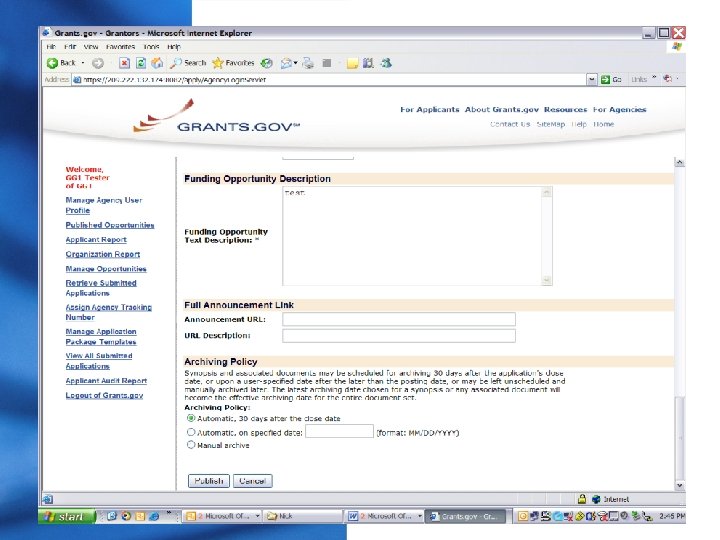Click the Media/History globe icon
720x540 pixels.
[266, 63]
